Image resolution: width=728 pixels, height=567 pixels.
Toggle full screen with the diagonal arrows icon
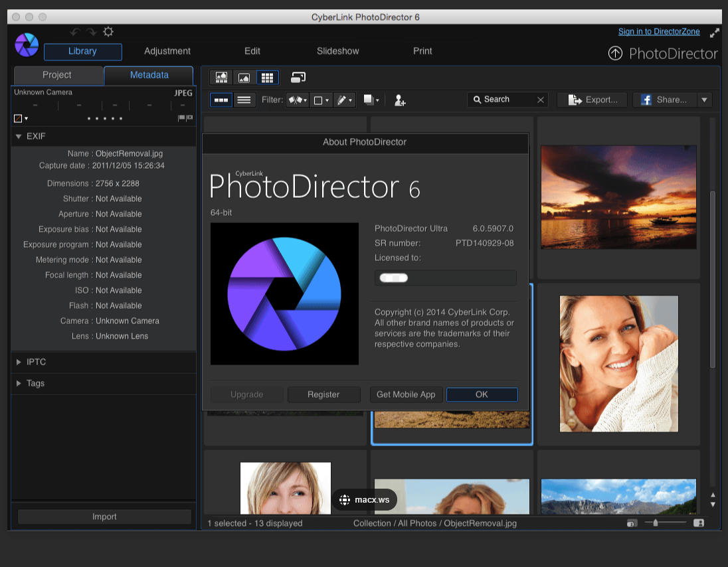pos(715,33)
